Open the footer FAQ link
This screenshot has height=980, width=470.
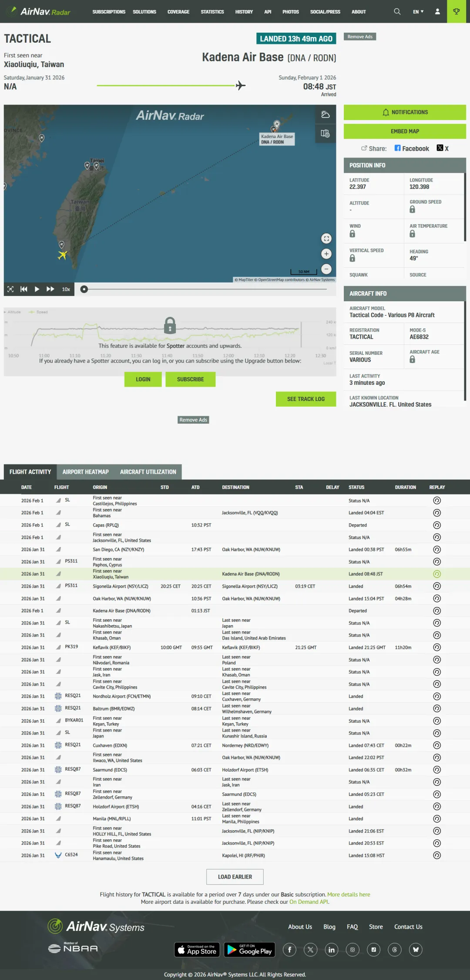click(x=352, y=927)
